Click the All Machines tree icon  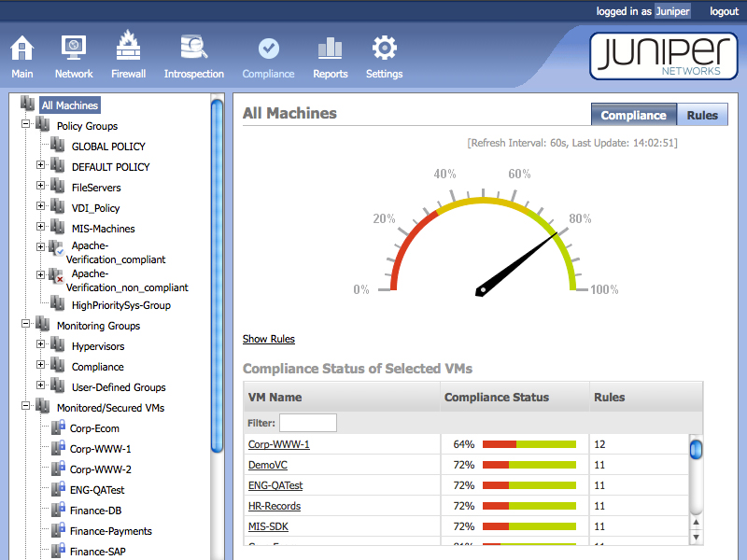tap(28, 104)
